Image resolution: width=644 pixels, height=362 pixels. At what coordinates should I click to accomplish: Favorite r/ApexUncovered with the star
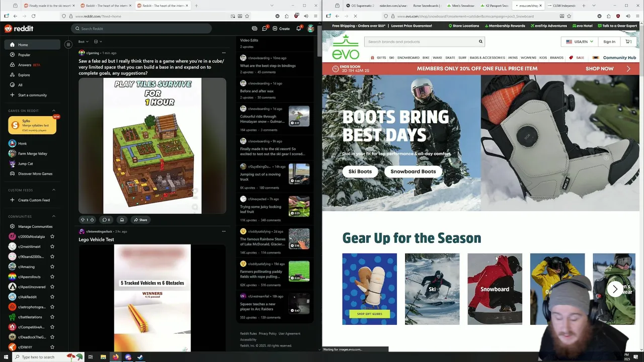coord(52,287)
